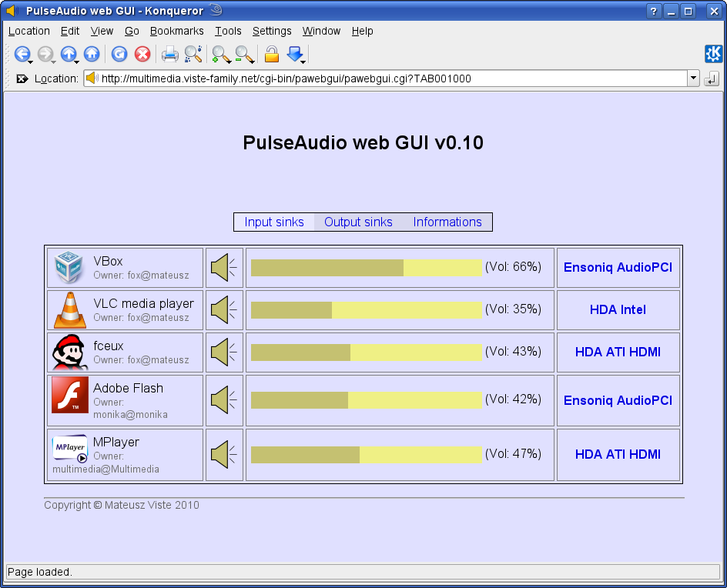Image resolution: width=727 pixels, height=588 pixels.
Task: Toggle the MPlayer speaker mute
Action: point(224,455)
